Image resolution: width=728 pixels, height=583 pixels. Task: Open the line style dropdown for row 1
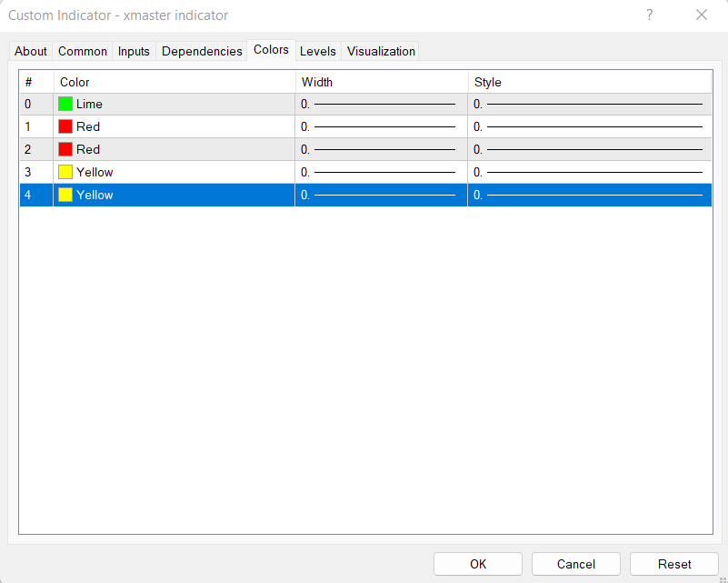(x=589, y=126)
